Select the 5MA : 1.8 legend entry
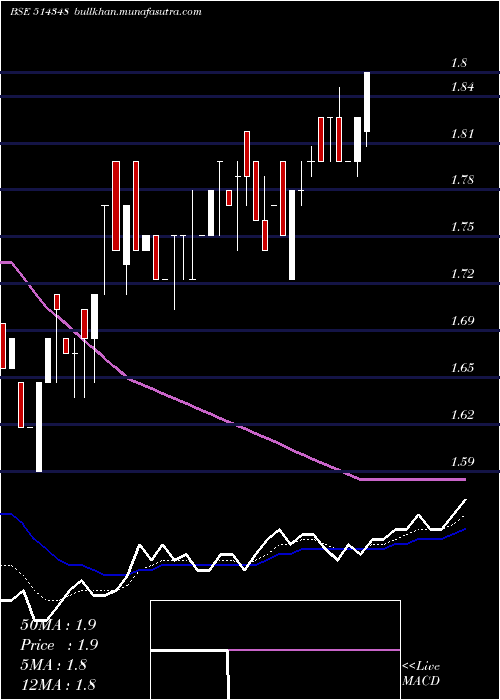 click(x=54, y=665)
